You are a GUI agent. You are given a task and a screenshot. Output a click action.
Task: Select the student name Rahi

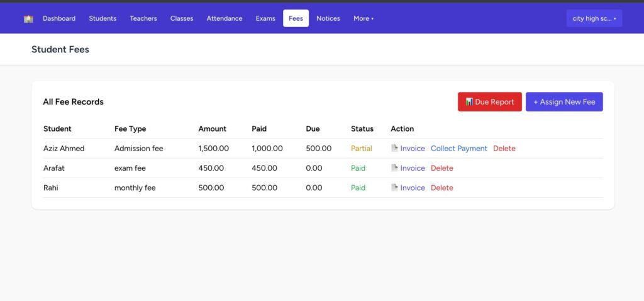pyautogui.click(x=50, y=188)
